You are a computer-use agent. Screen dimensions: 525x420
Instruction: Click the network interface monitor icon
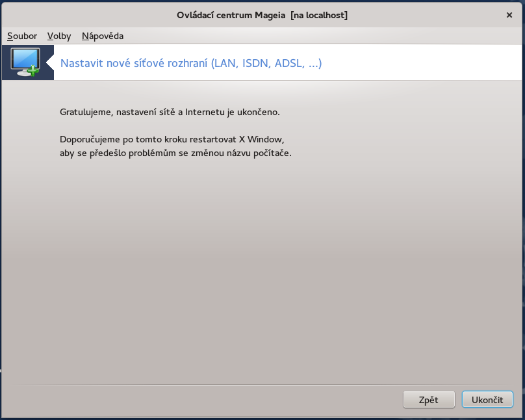25,62
